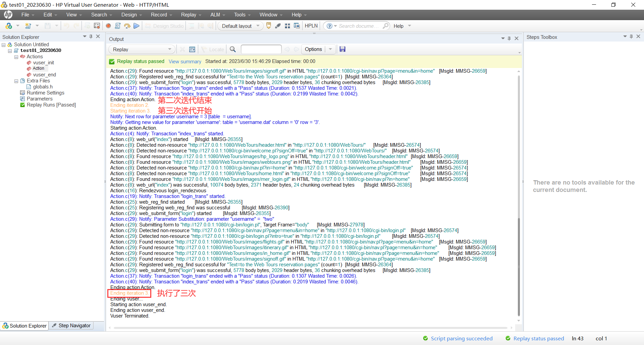Collapse the Extra Files tree node
644x345 pixels.
(x=16, y=81)
